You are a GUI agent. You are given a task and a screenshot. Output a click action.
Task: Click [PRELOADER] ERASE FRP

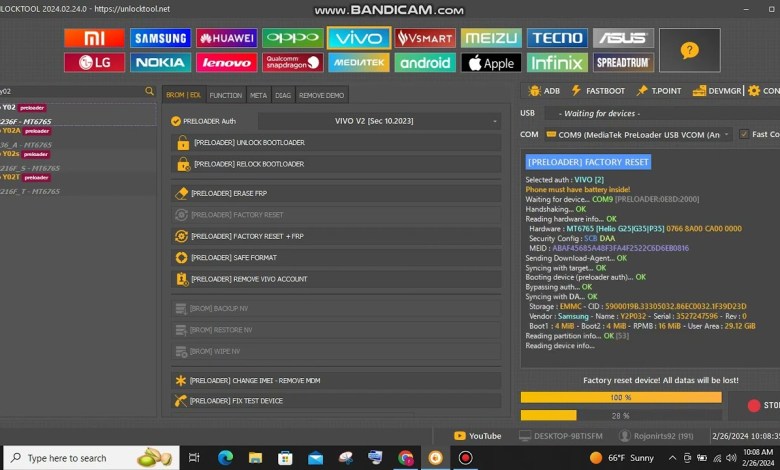click(336, 193)
